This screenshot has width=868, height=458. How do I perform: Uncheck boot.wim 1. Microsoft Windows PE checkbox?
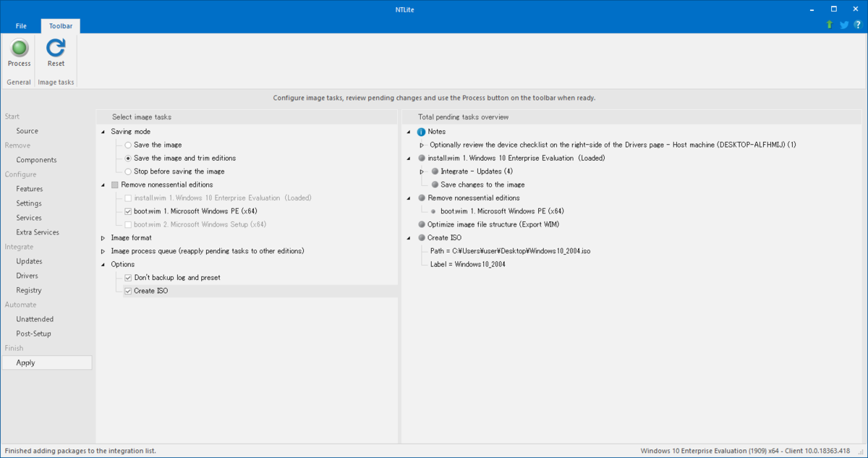coord(128,211)
